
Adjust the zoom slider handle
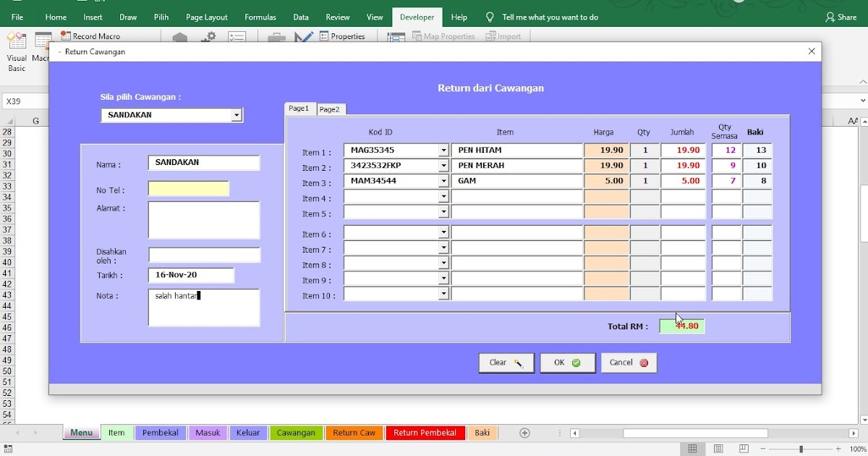pyautogui.click(x=801, y=449)
